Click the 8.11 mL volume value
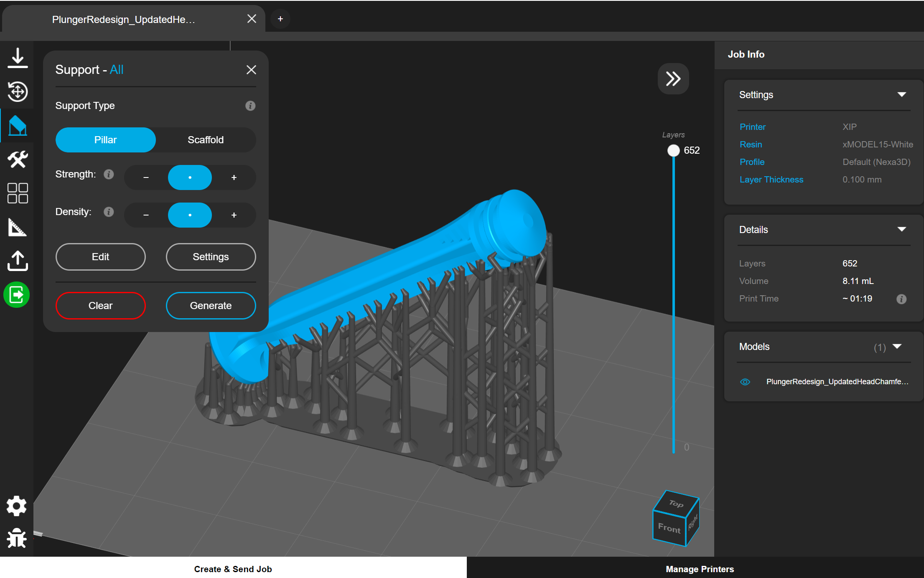This screenshot has width=924, height=578. click(x=858, y=281)
